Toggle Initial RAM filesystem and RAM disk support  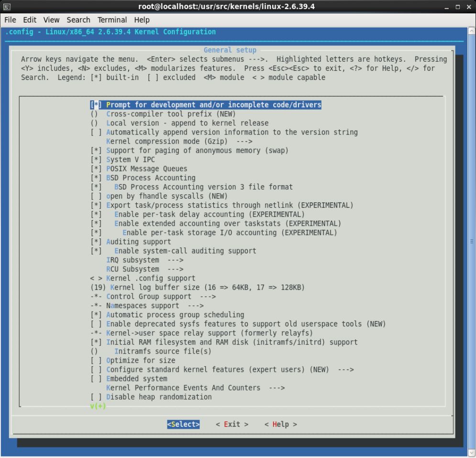coord(224,342)
